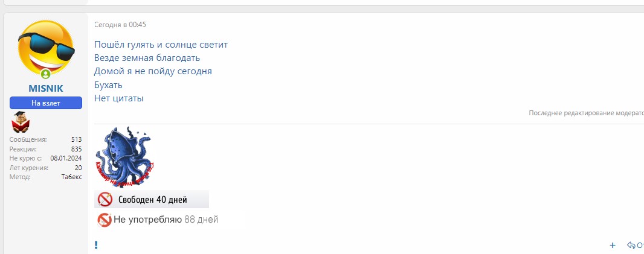Click the poem line "Пошёл гулять и солнце светит"
Screen dimensions: 644x254
[x=161, y=45]
